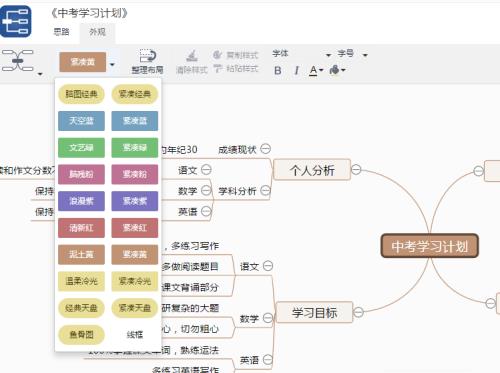Screen dimensions: 500x373
Task: Collapse the 成绩现状 branch
Action: (x=266, y=149)
